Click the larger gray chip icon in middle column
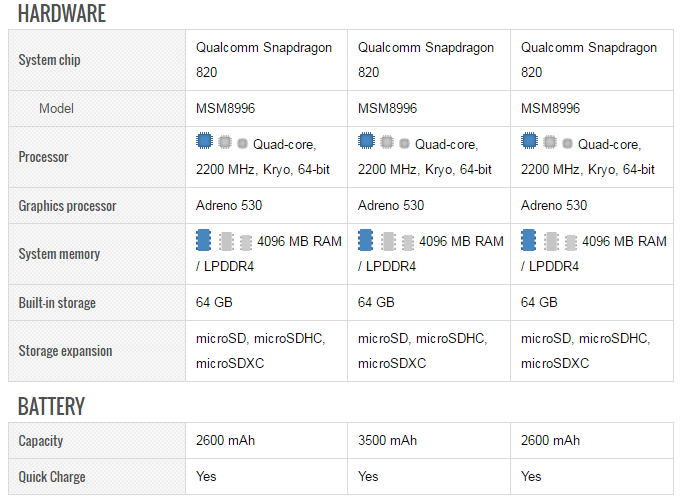Viewport: 683px width, 496px height. click(388, 143)
